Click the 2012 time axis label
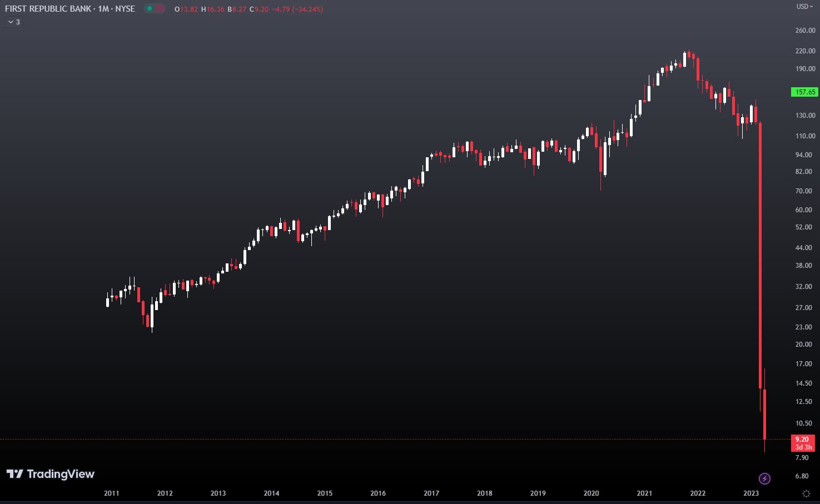This screenshot has width=820, height=504. pos(165,493)
